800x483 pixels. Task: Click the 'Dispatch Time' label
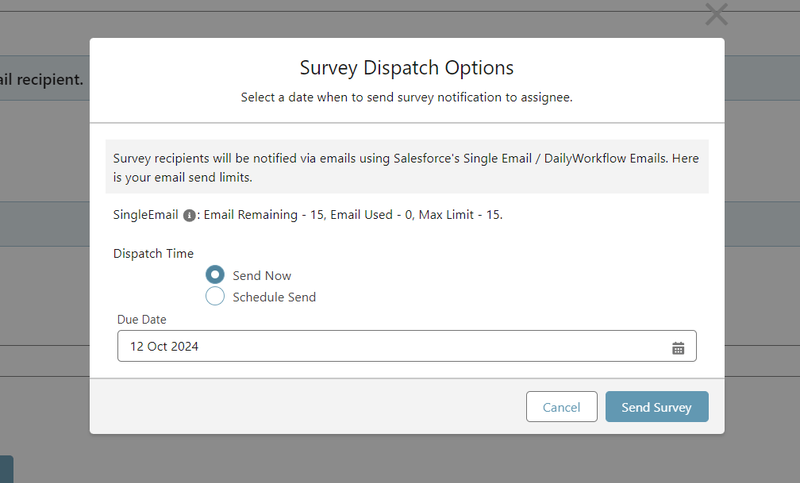[x=153, y=253]
